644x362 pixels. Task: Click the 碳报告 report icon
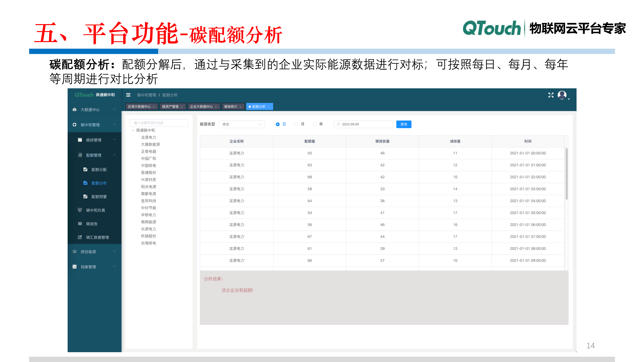tap(80, 224)
